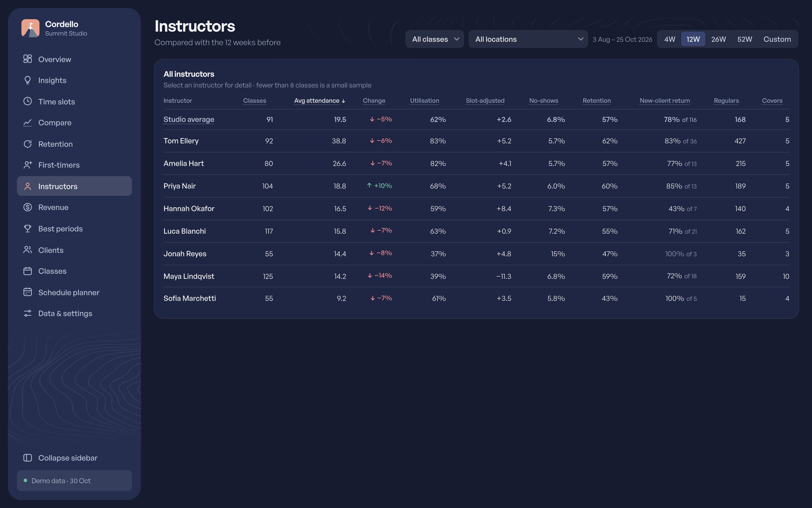Open the All classes dropdown

[434, 39]
